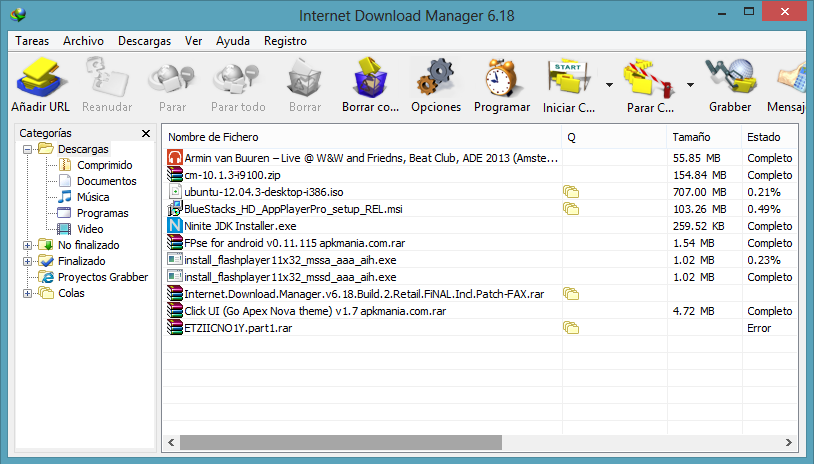This screenshot has width=814, height=464.
Task: Click the queue icon in ubuntu iso row
Action: click(x=571, y=192)
